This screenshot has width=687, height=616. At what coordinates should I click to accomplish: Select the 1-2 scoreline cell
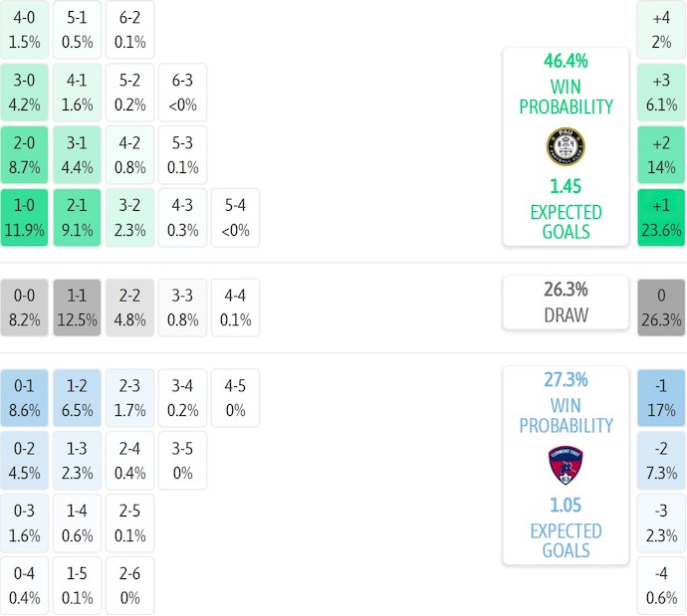pos(78,396)
